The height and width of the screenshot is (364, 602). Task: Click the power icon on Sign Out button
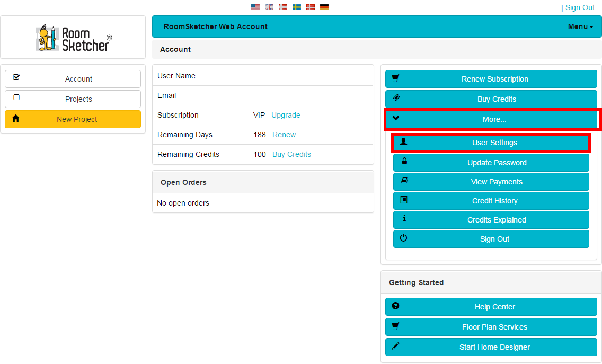403,238
